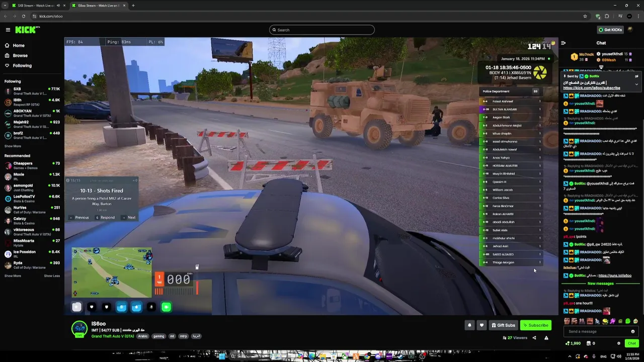This screenshot has height=362, width=644.
Task: Reload the page
Action: 24,16
